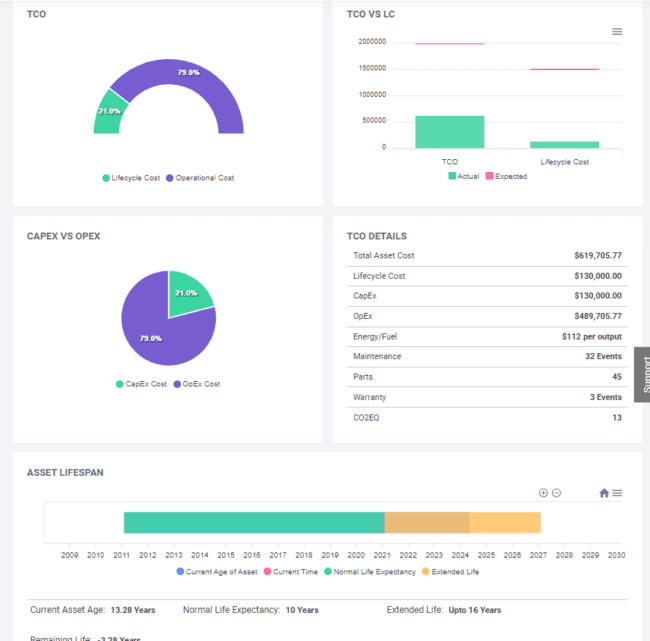This screenshot has height=641, width=650.
Task: Select Warranty value 3 Events
Action: coord(606,397)
